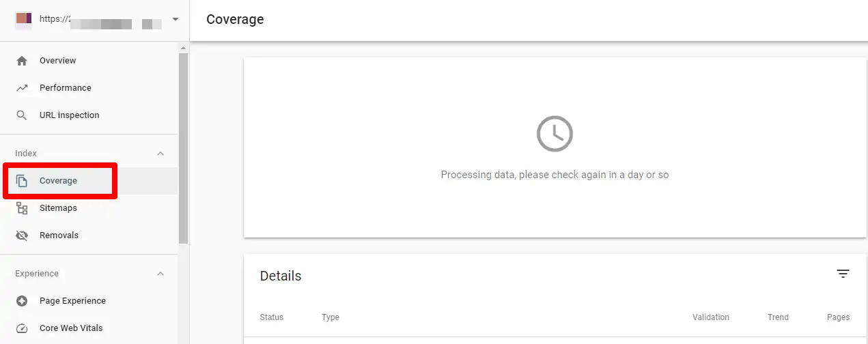Click the sidebar vertical scrollbar

point(183,147)
